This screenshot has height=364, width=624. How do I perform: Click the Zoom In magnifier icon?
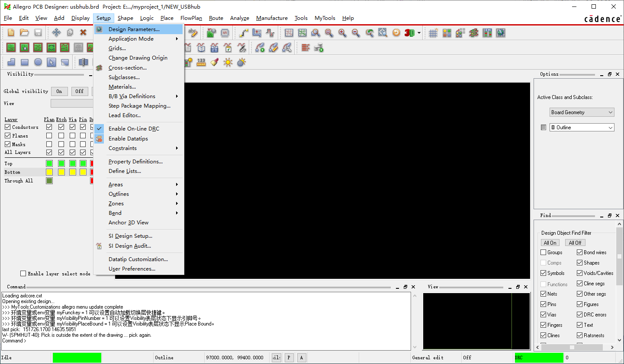pyautogui.click(x=342, y=33)
